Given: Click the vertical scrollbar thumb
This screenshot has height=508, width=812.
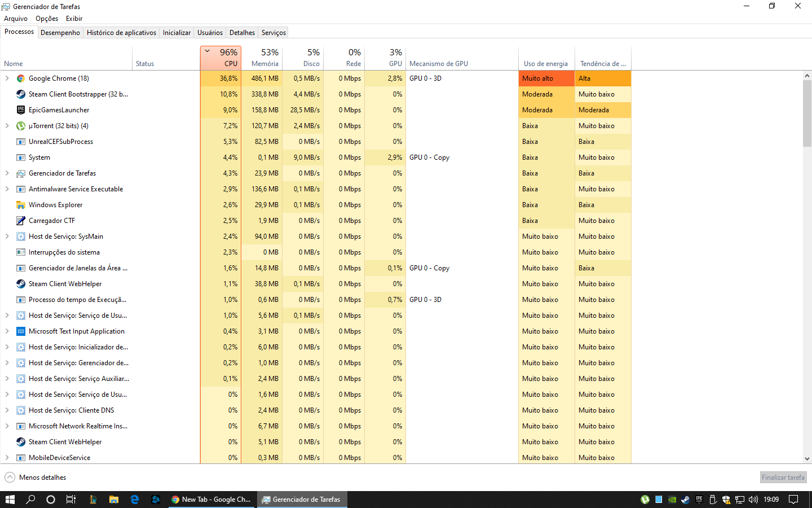Looking at the screenshot, I should [807, 113].
